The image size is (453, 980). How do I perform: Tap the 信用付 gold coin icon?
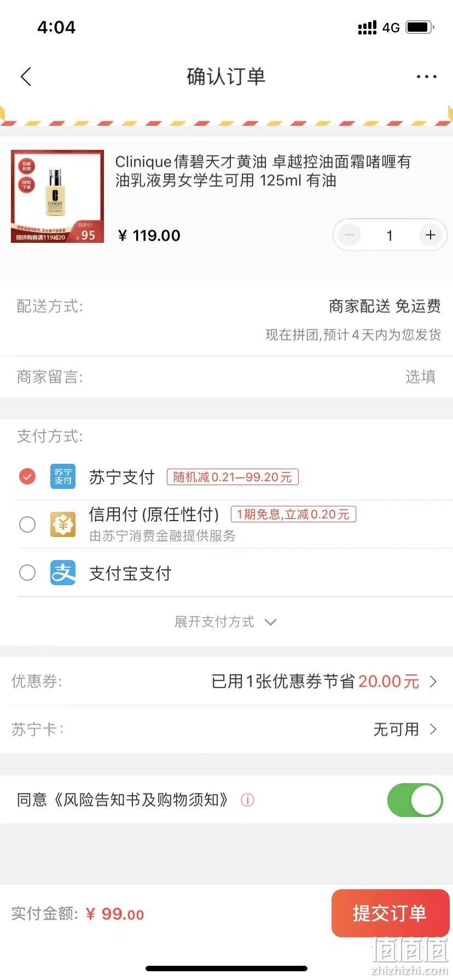63,524
